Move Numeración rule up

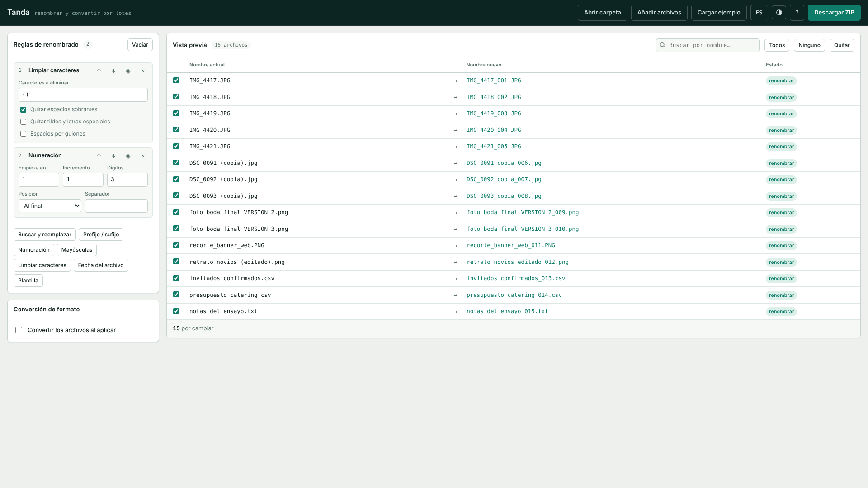click(99, 156)
